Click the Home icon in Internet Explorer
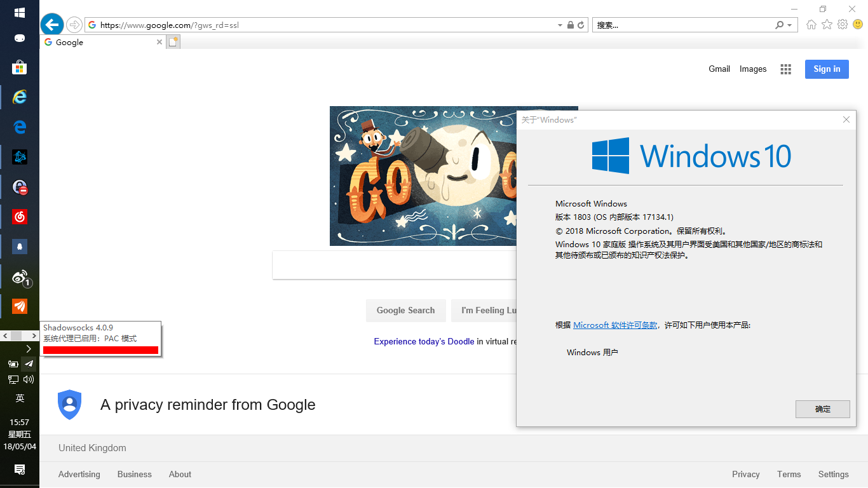 pyautogui.click(x=811, y=24)
